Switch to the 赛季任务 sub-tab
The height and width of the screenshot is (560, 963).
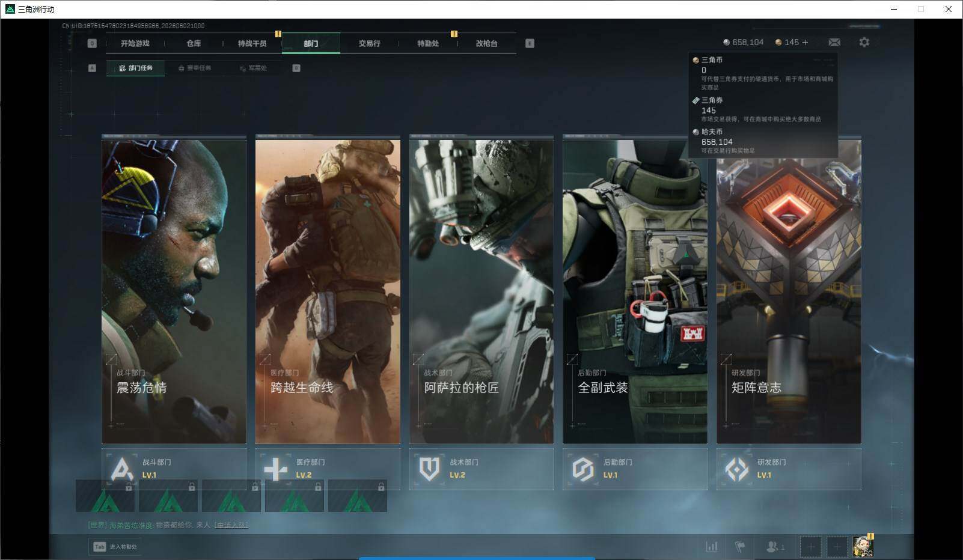[x=195, y=68]
